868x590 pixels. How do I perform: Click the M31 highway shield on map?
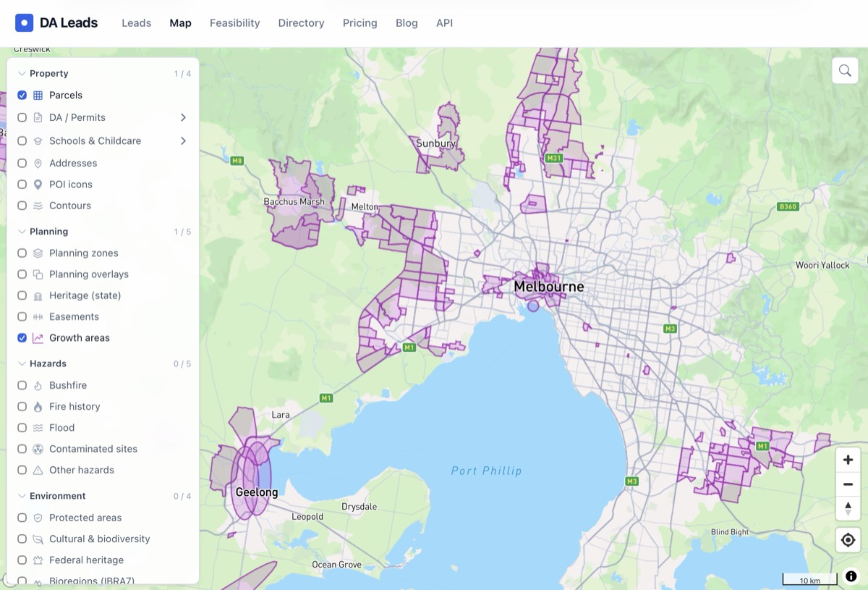[x=554, y=158]
